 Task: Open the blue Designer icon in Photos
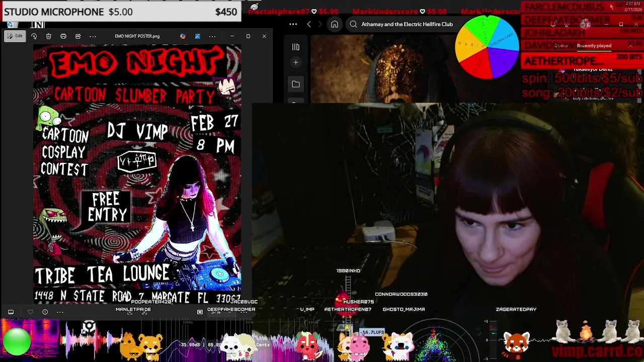click(197, 36)
